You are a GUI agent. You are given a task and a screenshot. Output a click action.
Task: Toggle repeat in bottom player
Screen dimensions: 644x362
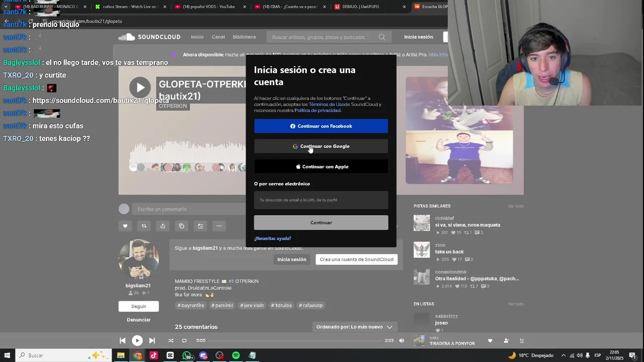click(184, 340)
